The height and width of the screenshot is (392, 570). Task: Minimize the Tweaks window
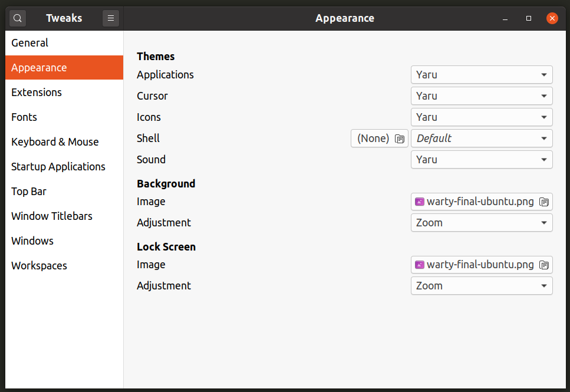tap(505, 18)
